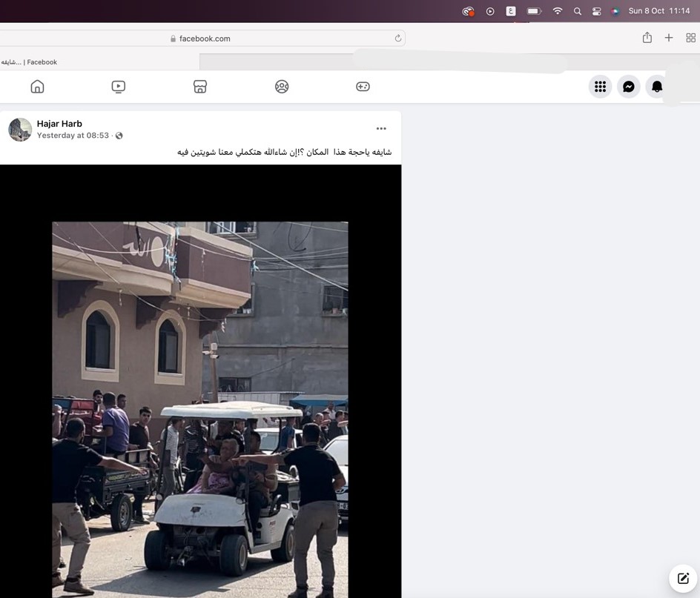Open the Facebook menu grid icon
The height and width of the screenshot is (598, 700).
click(601, 87)
